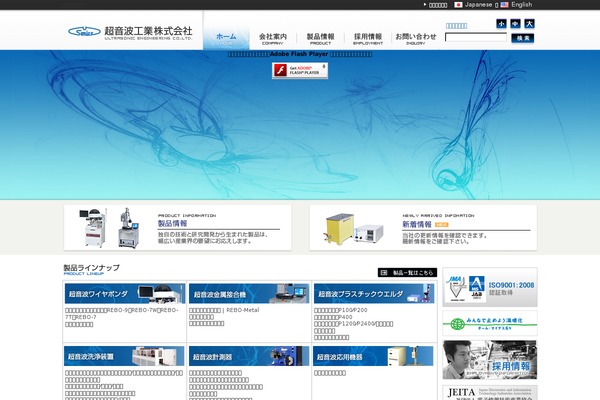Switch language to Japanese
This screenshot has width=600, height=400.
[x=478, y=5]
